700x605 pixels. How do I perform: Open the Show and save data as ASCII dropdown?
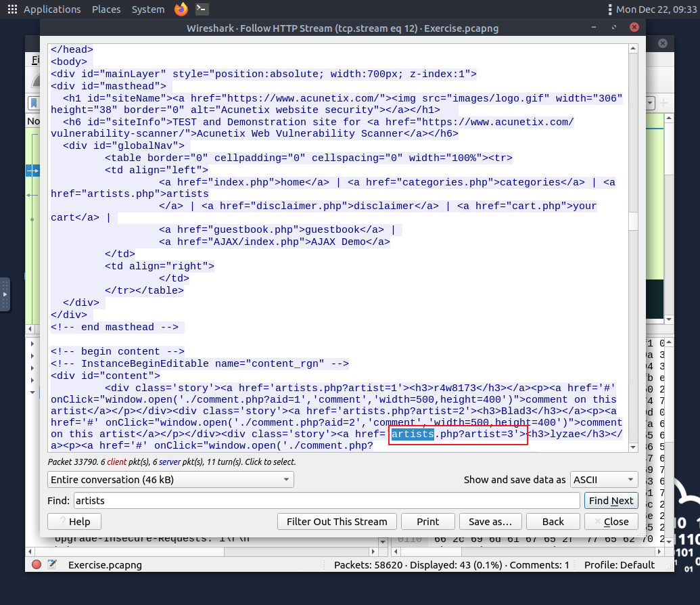point(603,479)
